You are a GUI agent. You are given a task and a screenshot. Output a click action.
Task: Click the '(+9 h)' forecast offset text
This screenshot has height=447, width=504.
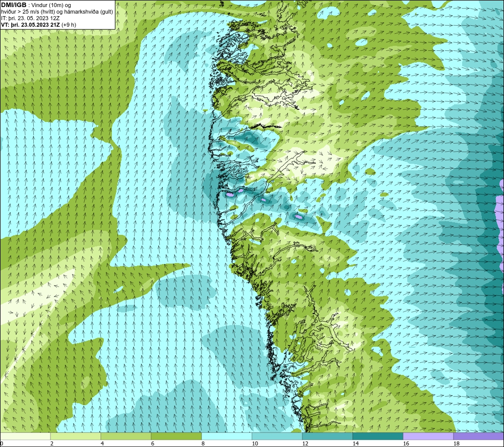69,25
